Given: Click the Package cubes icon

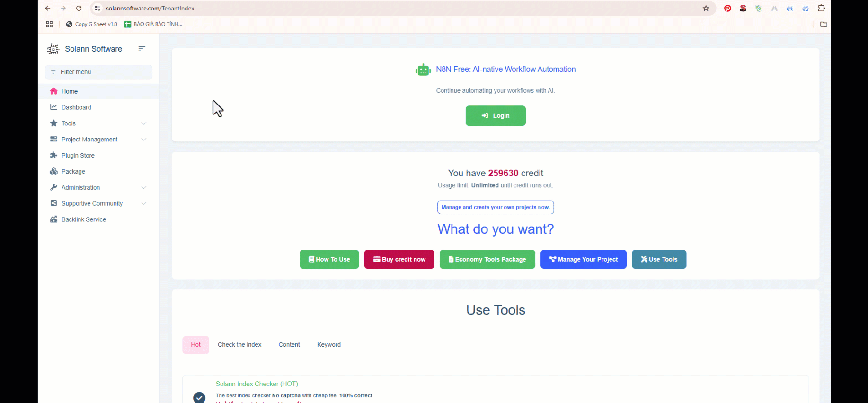Looking at the screenshot, I should 53,172.
